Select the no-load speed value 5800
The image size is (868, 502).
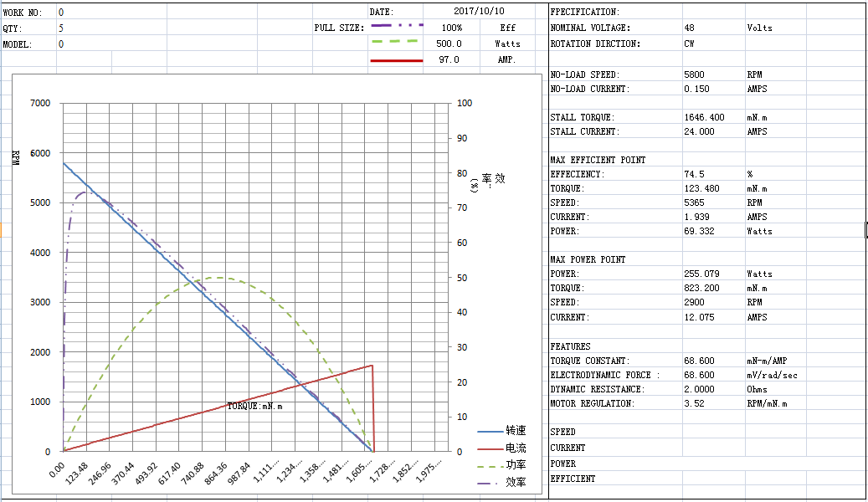pos(693,74)
